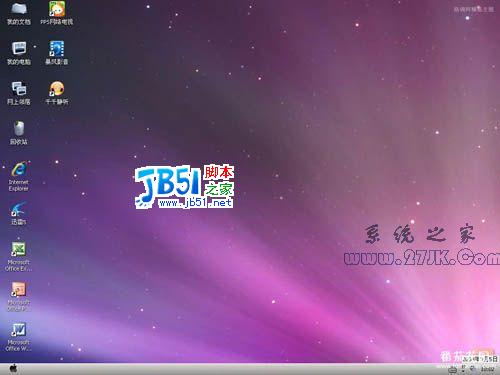
Task: Select the Internet Explorer desktop icon
Action: [19, 177]
